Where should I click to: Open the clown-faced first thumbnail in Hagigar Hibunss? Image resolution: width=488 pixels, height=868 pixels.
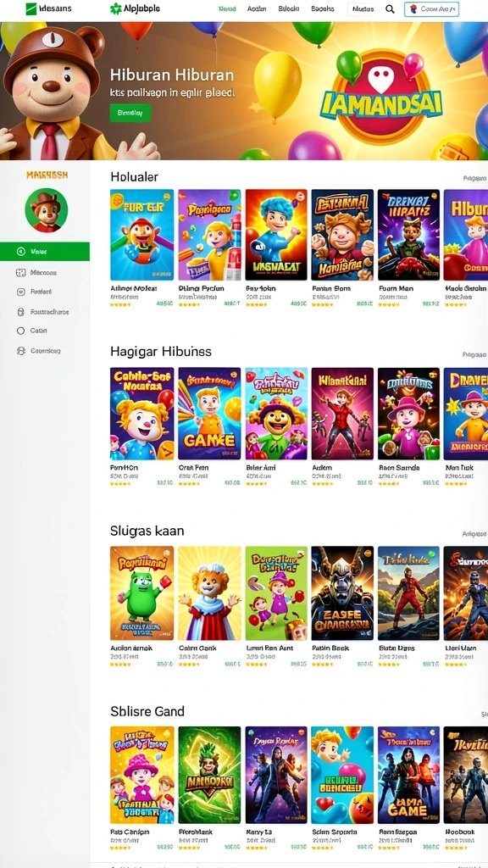[141, 414]
